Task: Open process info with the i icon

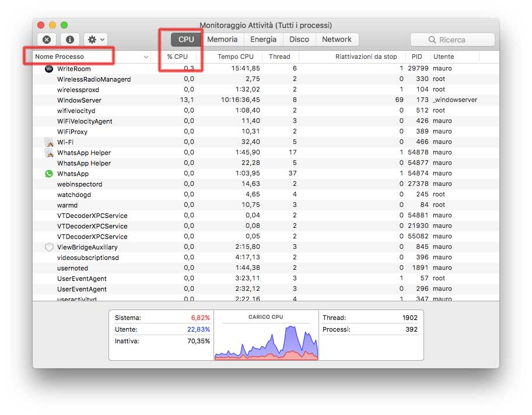Action: tap(70, 40)
